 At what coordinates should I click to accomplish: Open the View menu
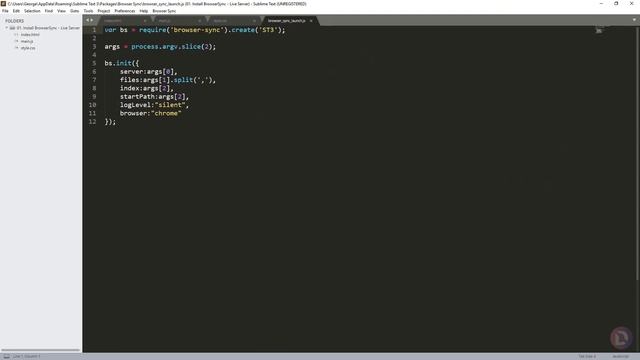[62, 11]
